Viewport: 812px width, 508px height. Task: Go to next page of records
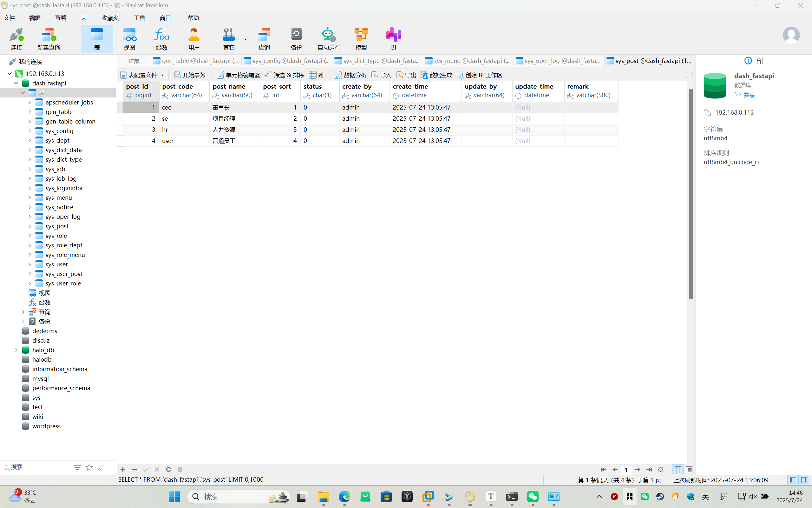pyautogui.click(x=638, y=470)
